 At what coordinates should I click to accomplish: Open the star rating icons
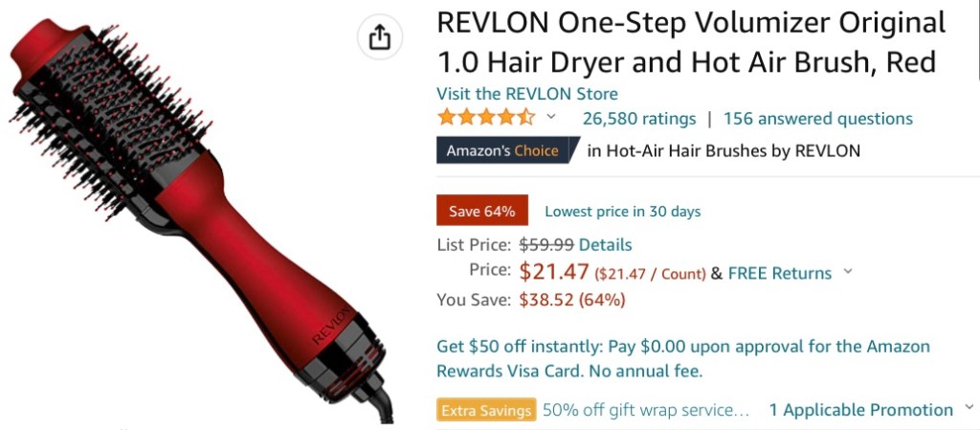(487, 118)
